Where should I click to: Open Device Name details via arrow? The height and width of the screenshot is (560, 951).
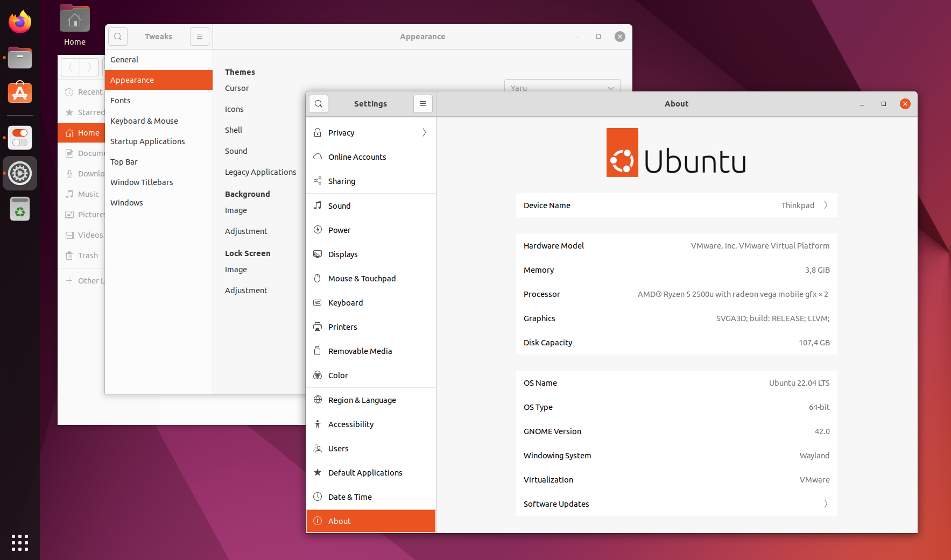coord(826,205)
